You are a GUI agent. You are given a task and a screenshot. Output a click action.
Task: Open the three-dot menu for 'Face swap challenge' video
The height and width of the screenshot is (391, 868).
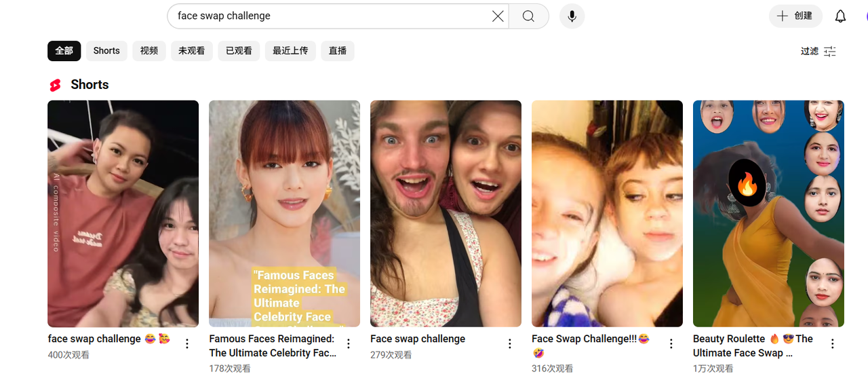[509, 343]
